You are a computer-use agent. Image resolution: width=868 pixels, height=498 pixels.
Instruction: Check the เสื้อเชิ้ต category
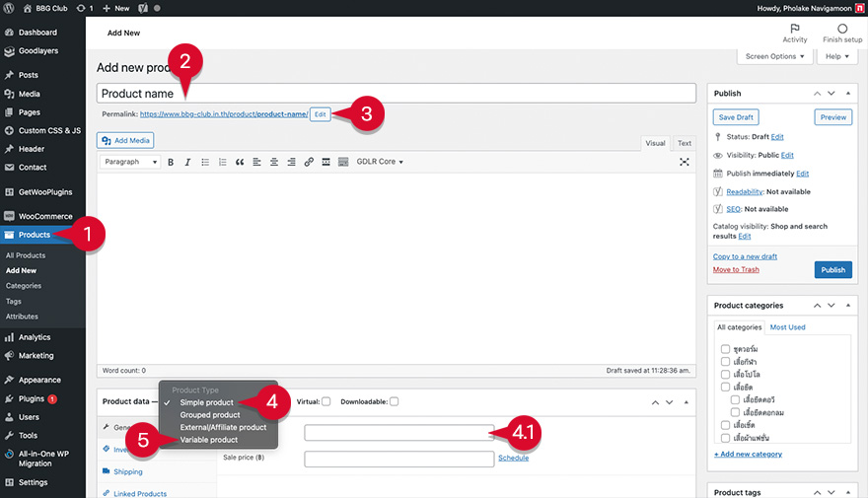(x=725, y=425)
